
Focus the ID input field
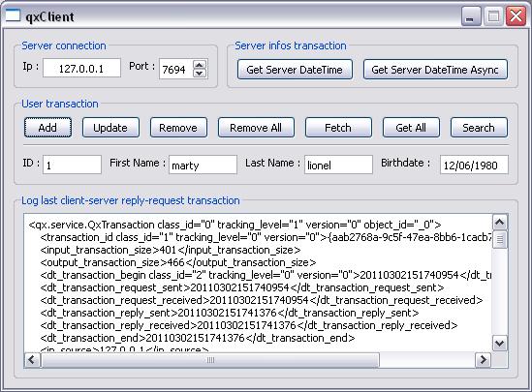point(72,165)
